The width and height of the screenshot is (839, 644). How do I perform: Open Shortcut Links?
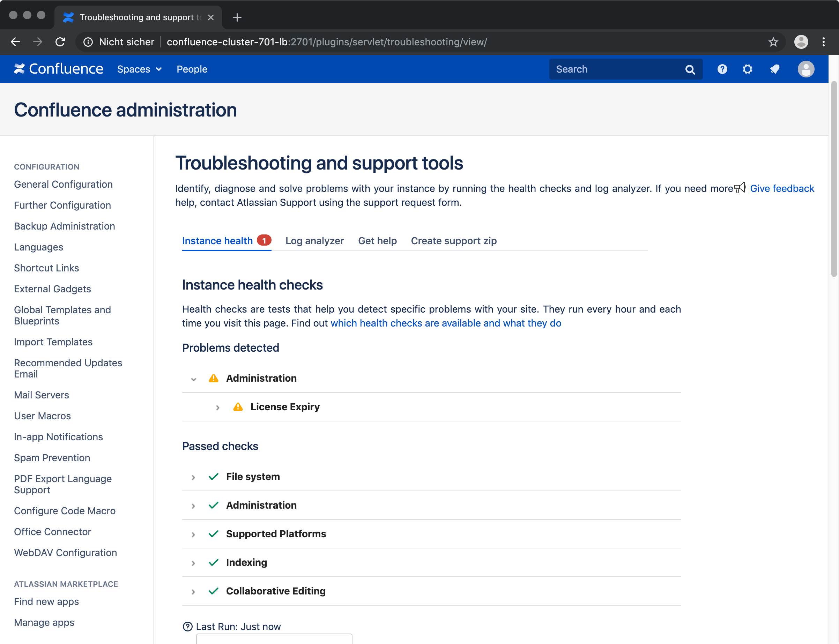point(46,268)
